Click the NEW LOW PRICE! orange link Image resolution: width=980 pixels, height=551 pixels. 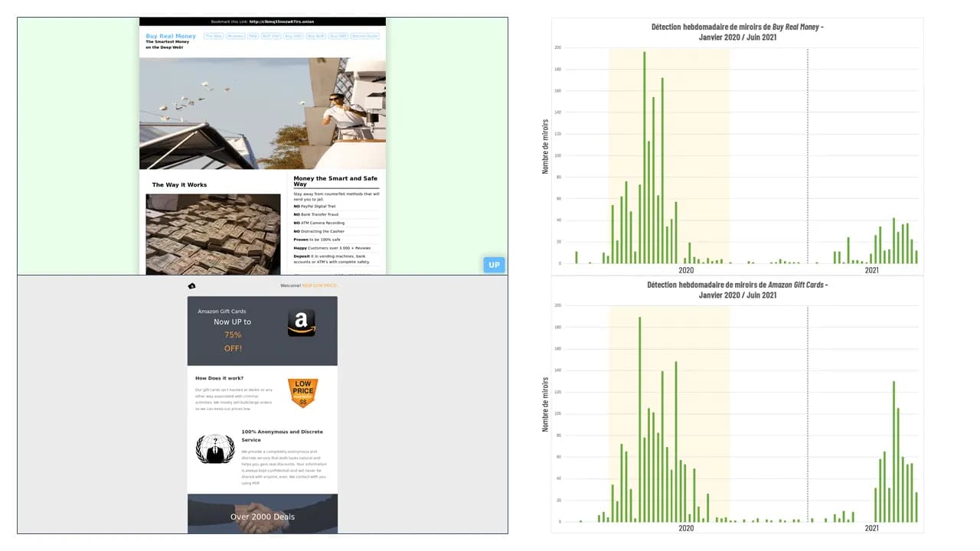click(x=319, y=285)
